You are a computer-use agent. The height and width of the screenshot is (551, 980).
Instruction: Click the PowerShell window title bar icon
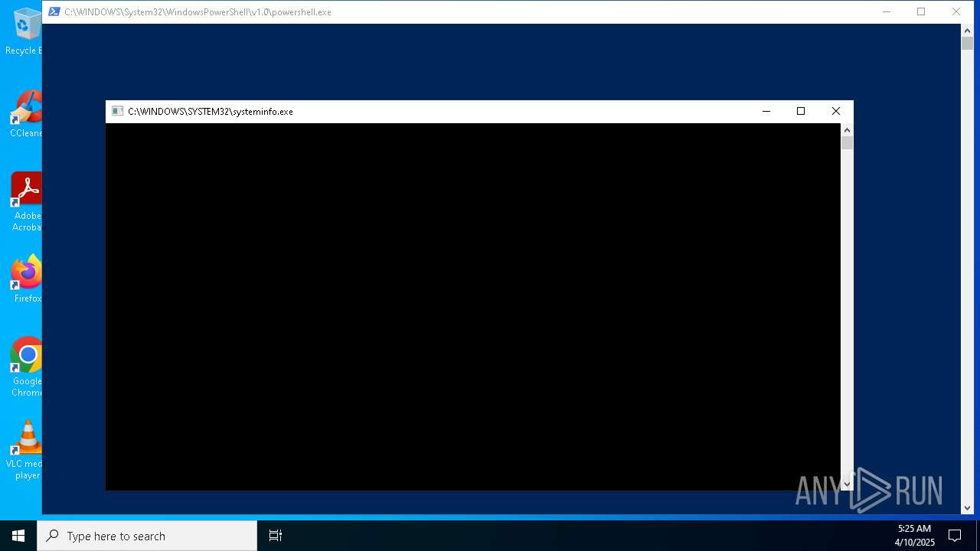point(54,11)
